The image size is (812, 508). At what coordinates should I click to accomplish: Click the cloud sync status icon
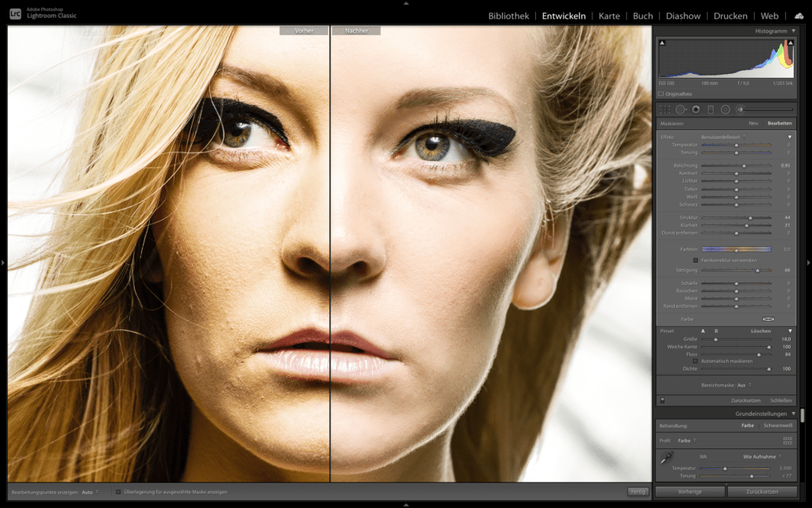(x=799, y=16)
